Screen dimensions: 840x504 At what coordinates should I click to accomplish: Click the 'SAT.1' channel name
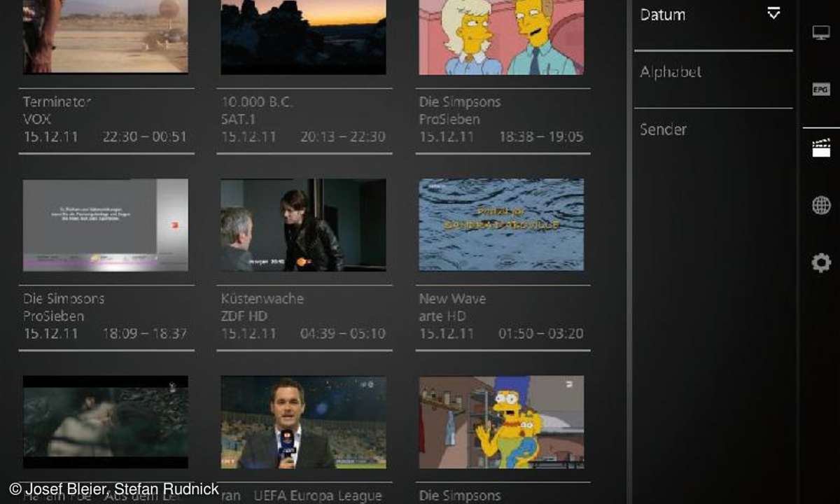tap(238, 119)
